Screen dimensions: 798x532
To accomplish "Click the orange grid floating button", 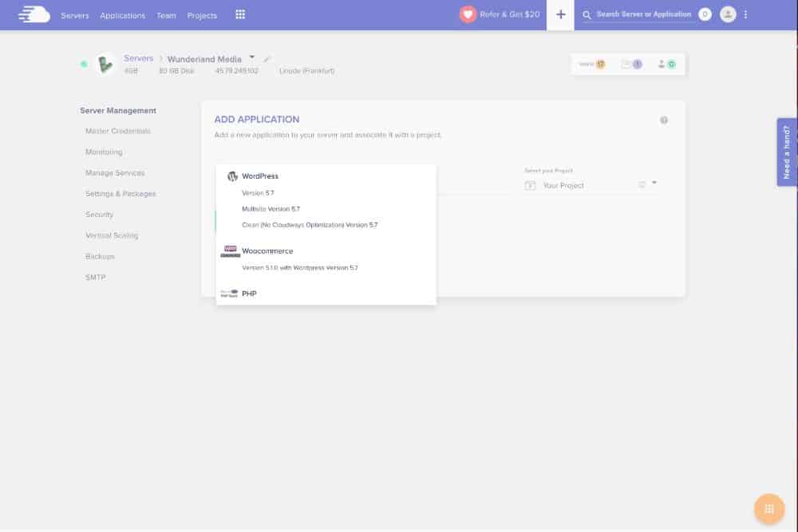I will 769,508.
